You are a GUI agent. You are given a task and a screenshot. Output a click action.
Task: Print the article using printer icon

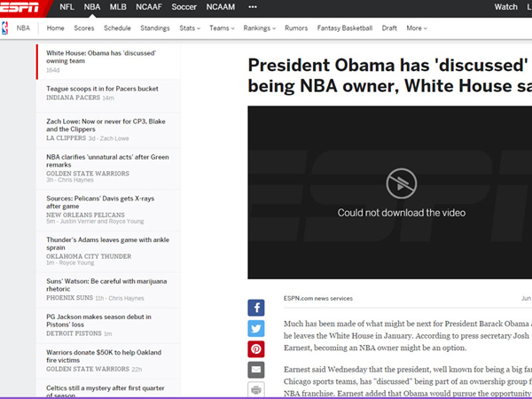[x=255, y=389]
